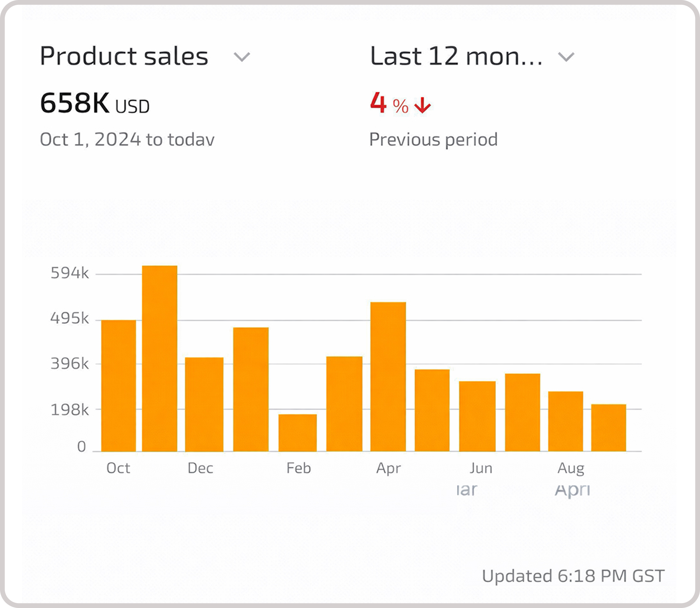The height and width of the screenshot is (608, 700).
Task: Click the Previous period label
Action: pyautogui.click(x=433, y=139)
